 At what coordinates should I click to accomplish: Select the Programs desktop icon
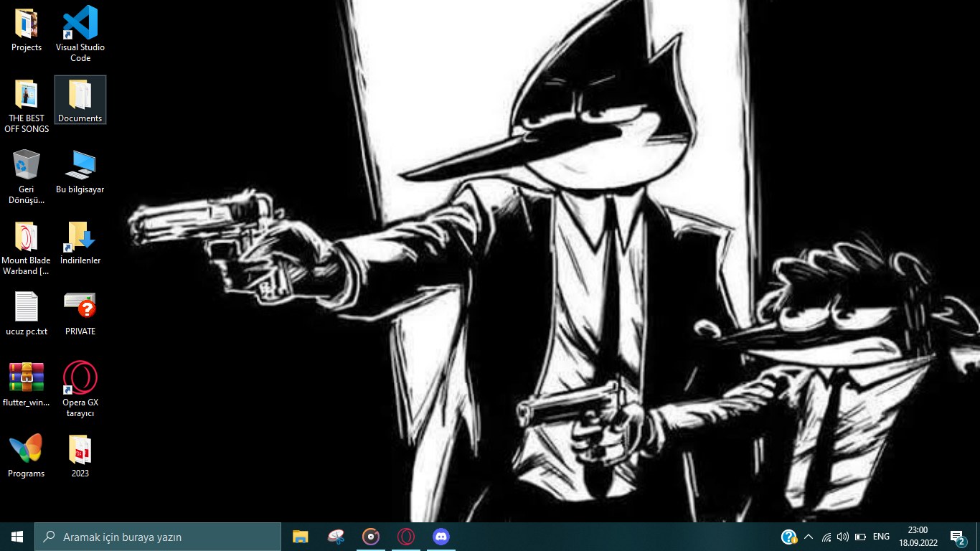coord(27,456)
